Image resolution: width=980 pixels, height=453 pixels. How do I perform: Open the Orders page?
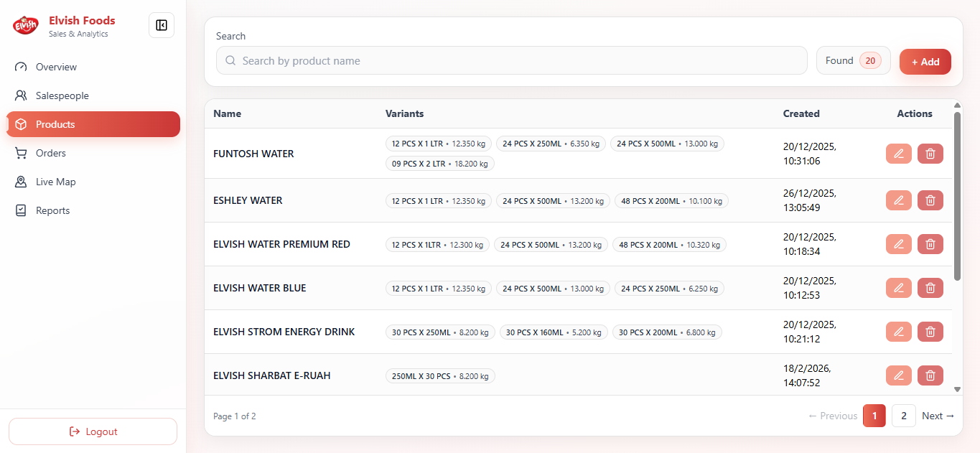(x=93, y=153)
